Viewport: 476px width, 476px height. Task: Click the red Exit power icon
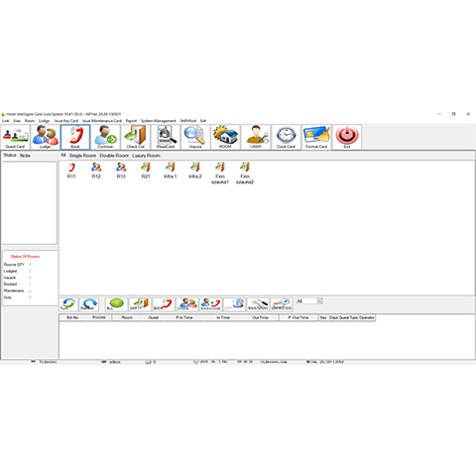347,137
